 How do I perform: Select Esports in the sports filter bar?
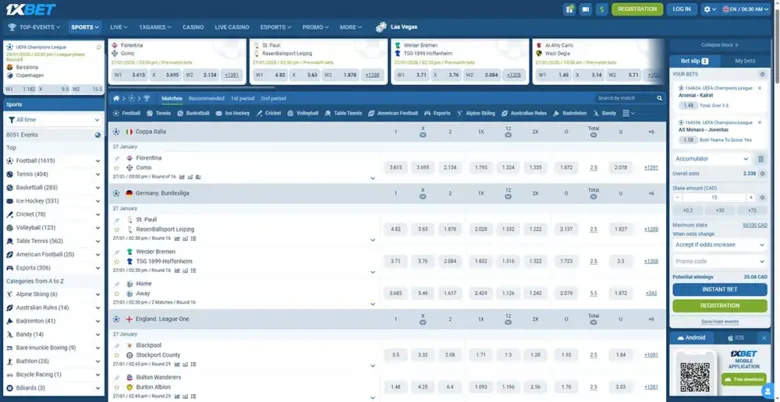pos(437,113)
